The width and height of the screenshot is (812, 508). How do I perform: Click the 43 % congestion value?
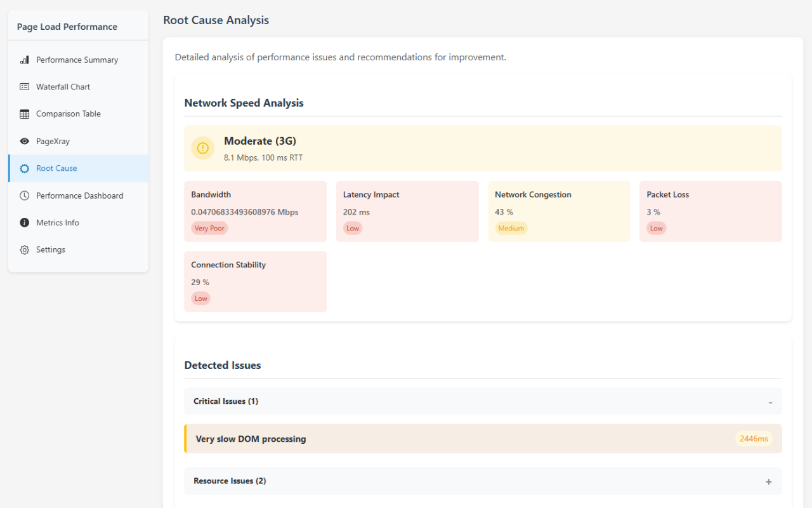[504, 212]
